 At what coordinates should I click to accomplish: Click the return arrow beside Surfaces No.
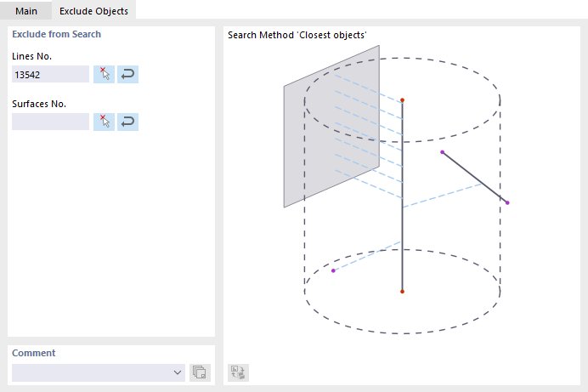[127, 122]
